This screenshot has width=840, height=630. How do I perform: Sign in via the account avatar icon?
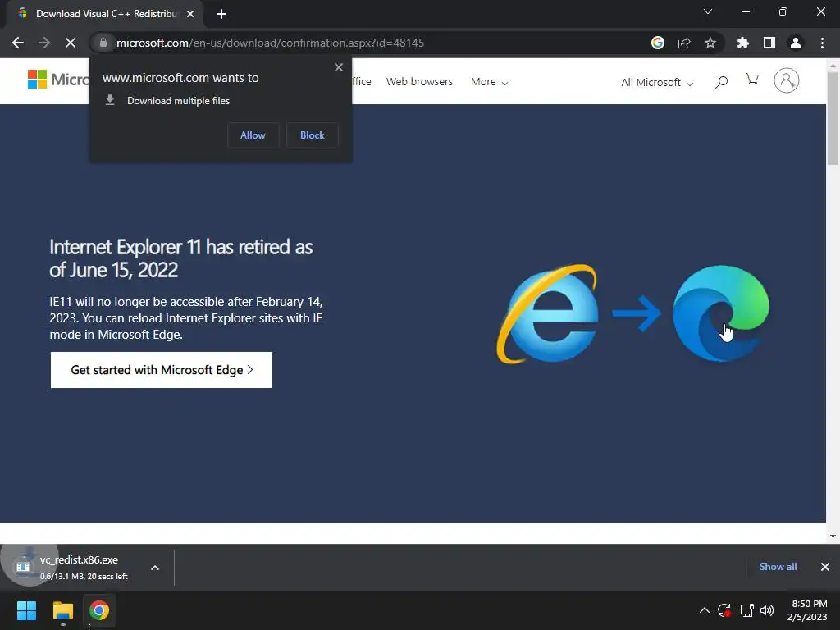[x=787, y=80]
